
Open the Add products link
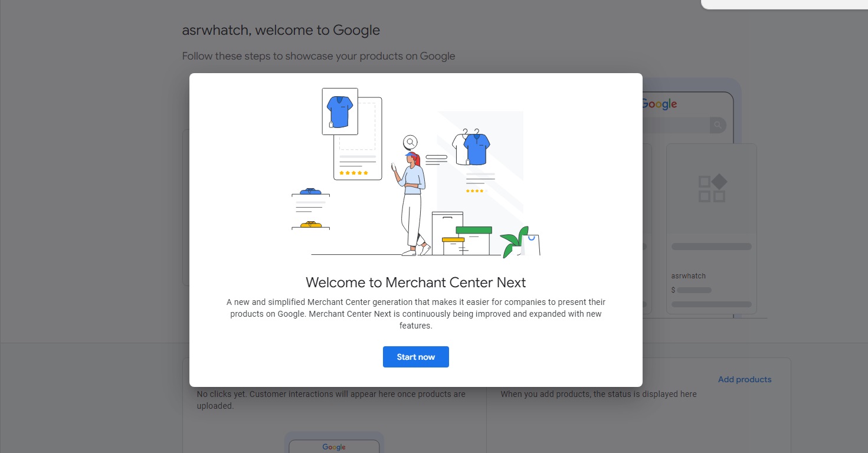pos(745,379)
